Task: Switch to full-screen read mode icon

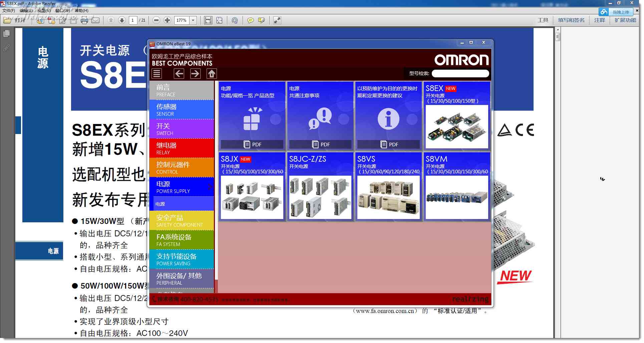Action: [x=277, y=20]
